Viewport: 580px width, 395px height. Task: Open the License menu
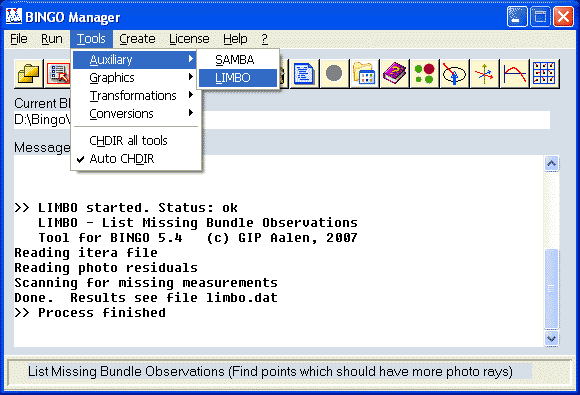click(189, 39)
